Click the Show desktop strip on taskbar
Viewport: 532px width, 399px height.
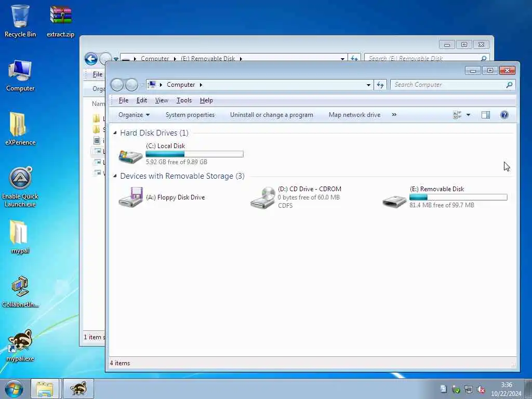click(528, 389)
